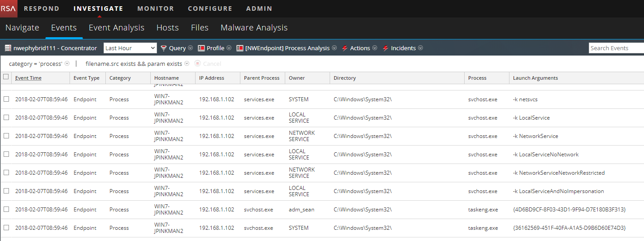
Task: Open the Malware Analysis tab
Action: click(254, 28)
